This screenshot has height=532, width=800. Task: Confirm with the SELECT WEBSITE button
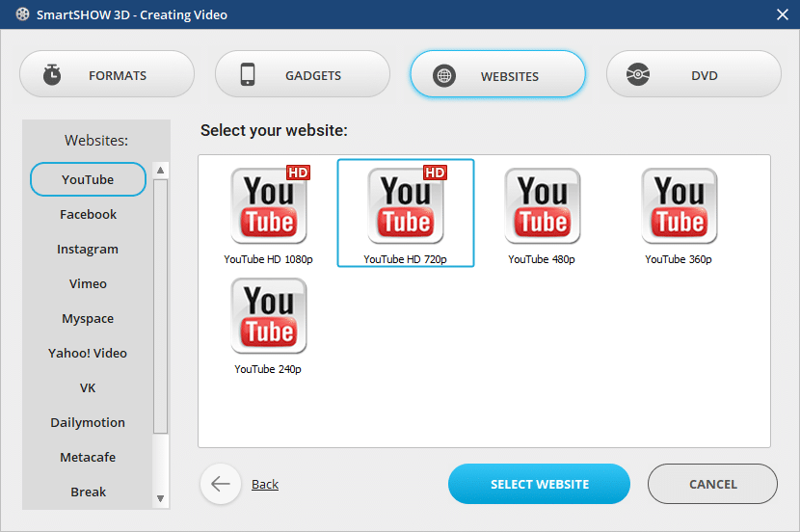(539, 484)
